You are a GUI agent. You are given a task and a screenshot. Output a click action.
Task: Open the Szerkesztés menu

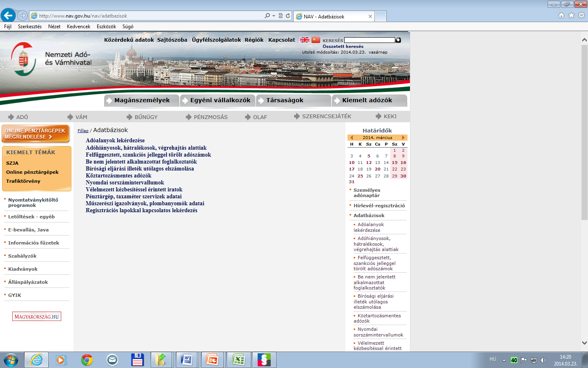click(30, 27)
